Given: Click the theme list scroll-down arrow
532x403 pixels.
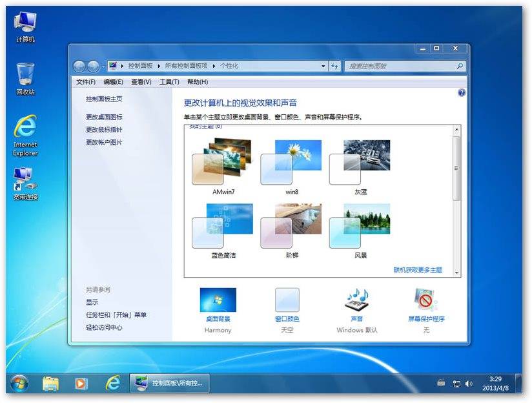Looking at the screenshot, I should click(x=456, y=273).
